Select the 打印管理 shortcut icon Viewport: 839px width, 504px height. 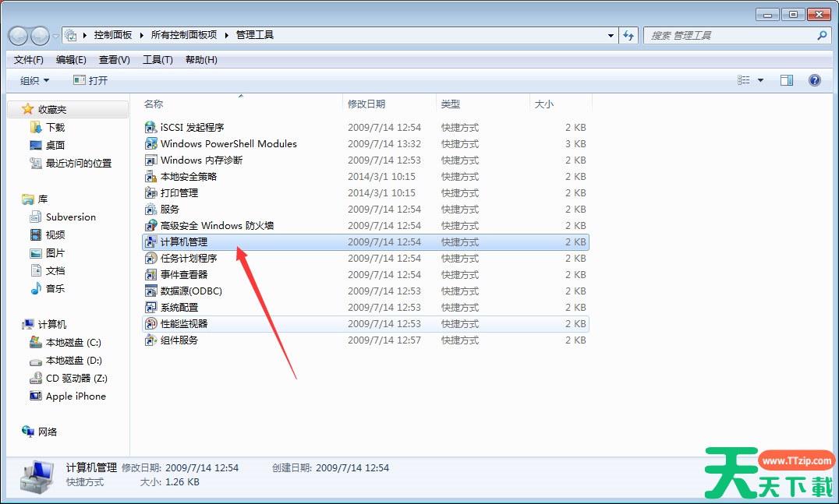(x=151, y=192)
